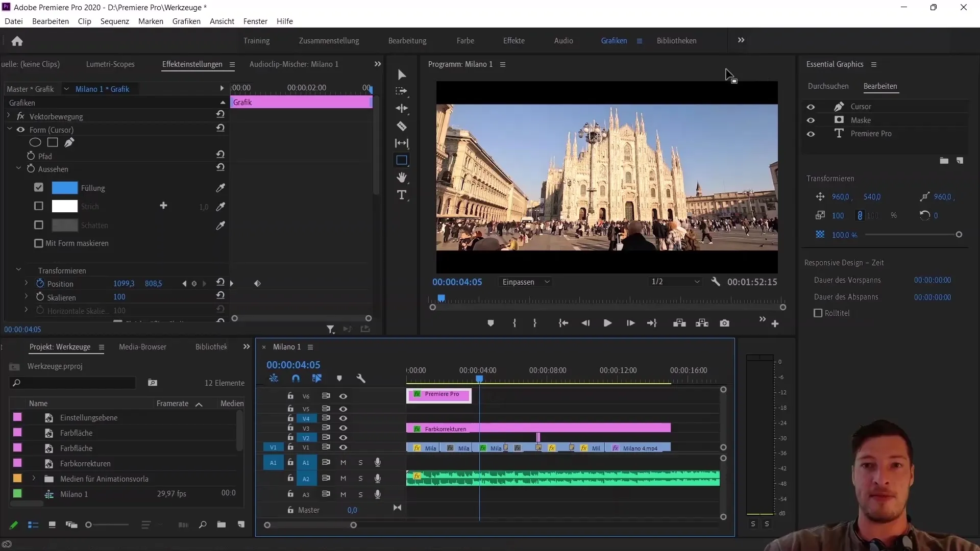Click the Lift button in Program monitor
980x551 pixels.
pos(679,323)
